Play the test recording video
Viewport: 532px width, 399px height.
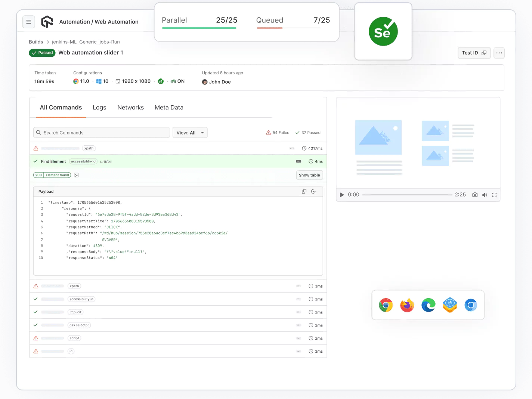tap(341, 195)
